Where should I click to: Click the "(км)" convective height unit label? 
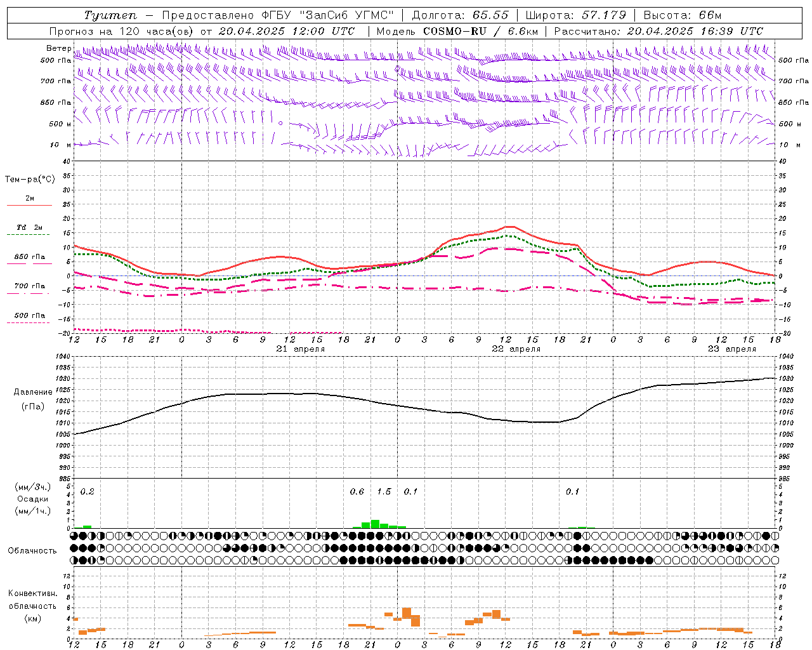point(33,618)
